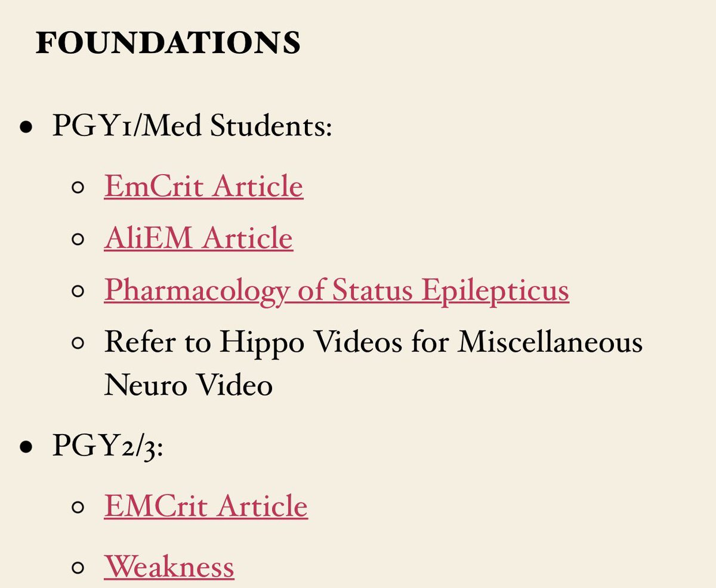
Task: Open the EmCrit Article link under PGY1/Med Students
Action: 203,186
